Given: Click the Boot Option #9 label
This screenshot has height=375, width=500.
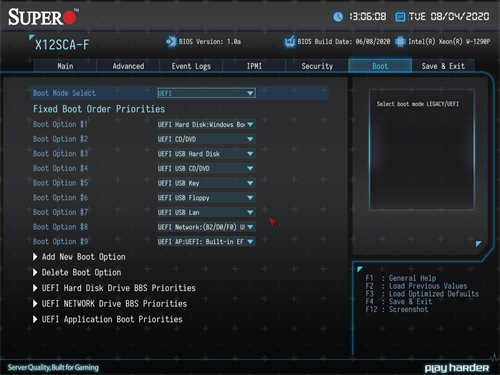Looking at the screenshot, I should [60, 242].
